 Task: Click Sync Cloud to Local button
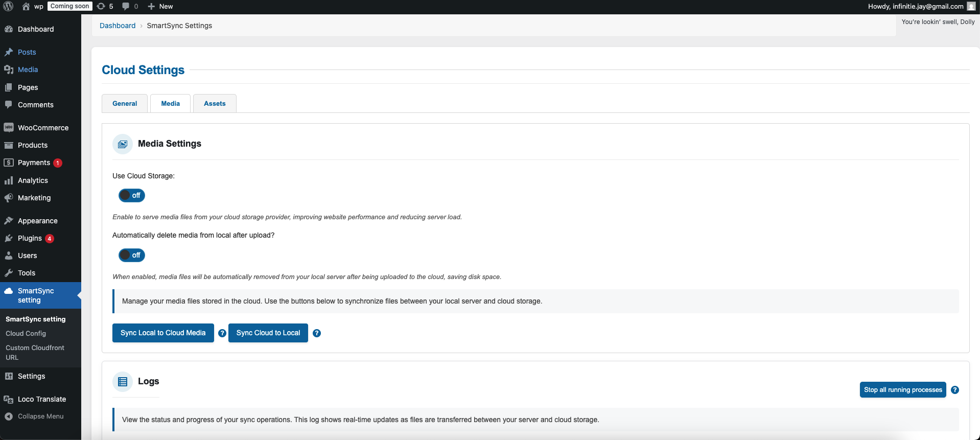coord(268,333)
